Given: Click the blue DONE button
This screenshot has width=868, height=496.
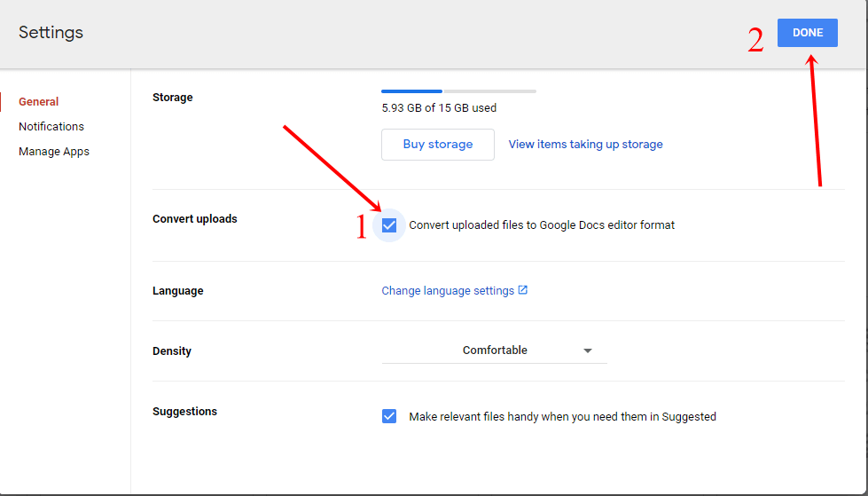Looking at the screenshot, I should [807, 33].
